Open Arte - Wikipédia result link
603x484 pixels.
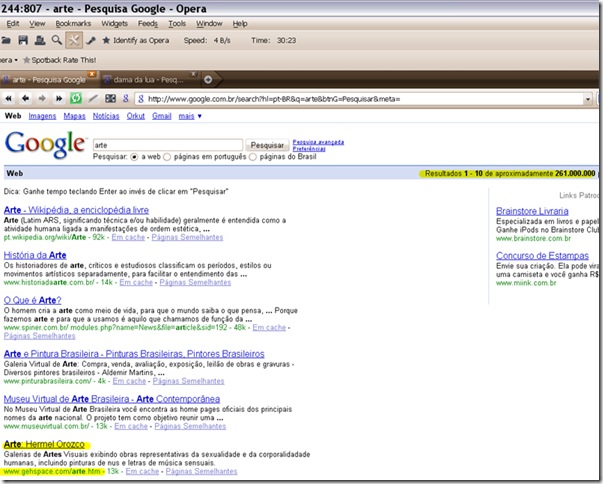click(76, 210)
